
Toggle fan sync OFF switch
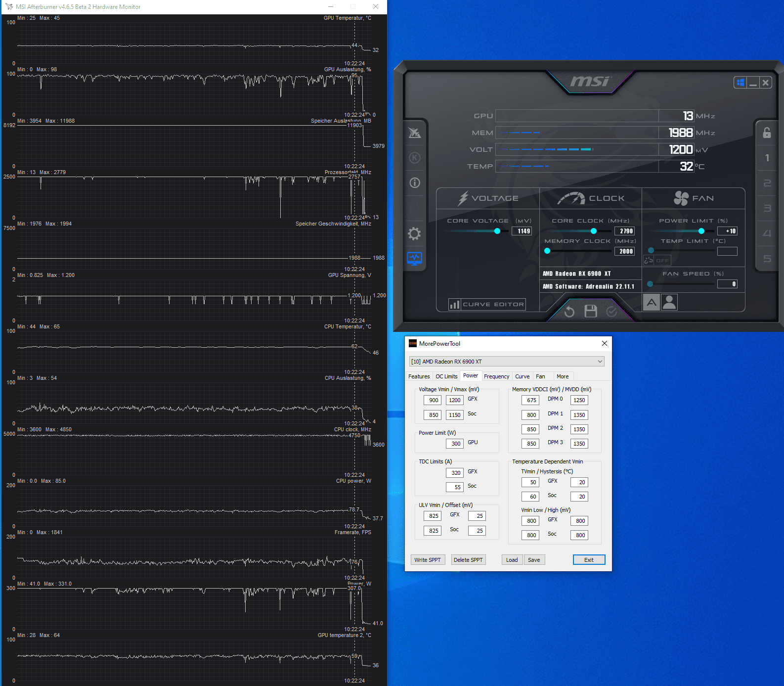(657, 260)
